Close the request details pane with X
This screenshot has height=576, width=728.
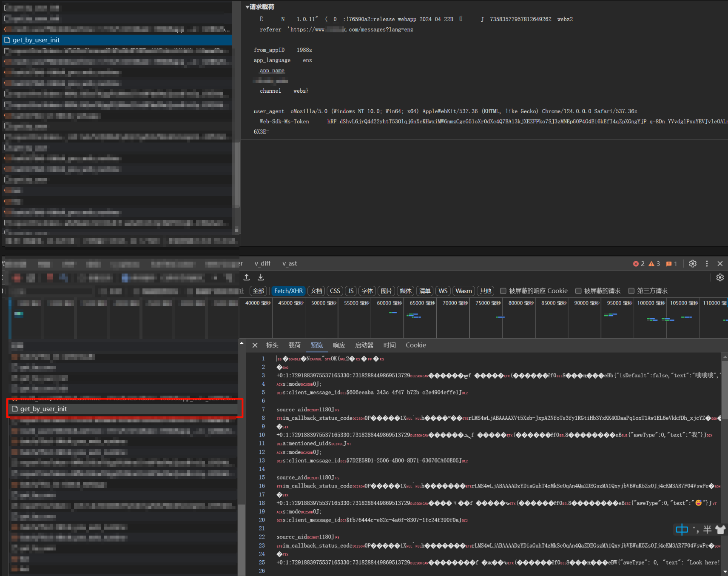coord(255,345)
